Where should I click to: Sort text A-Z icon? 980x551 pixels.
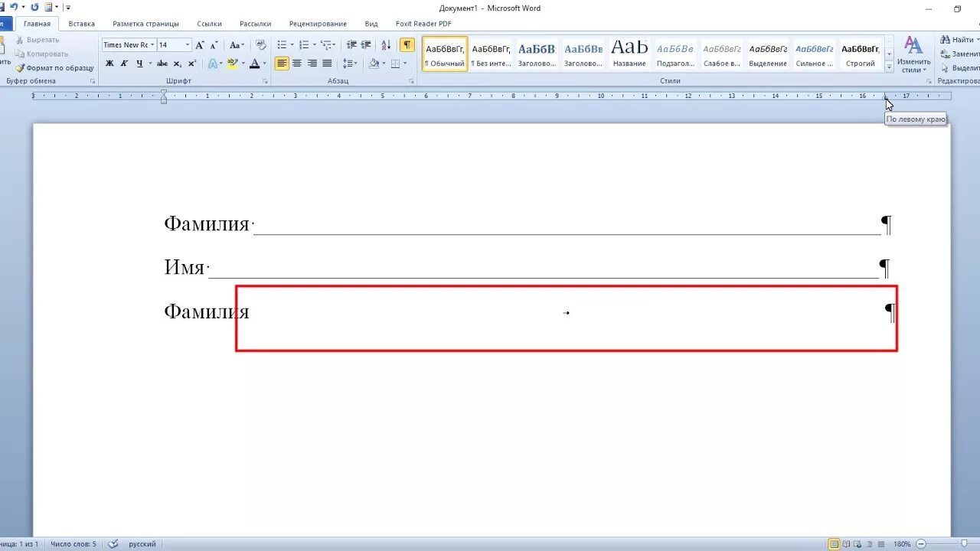(x=386, y=45)
